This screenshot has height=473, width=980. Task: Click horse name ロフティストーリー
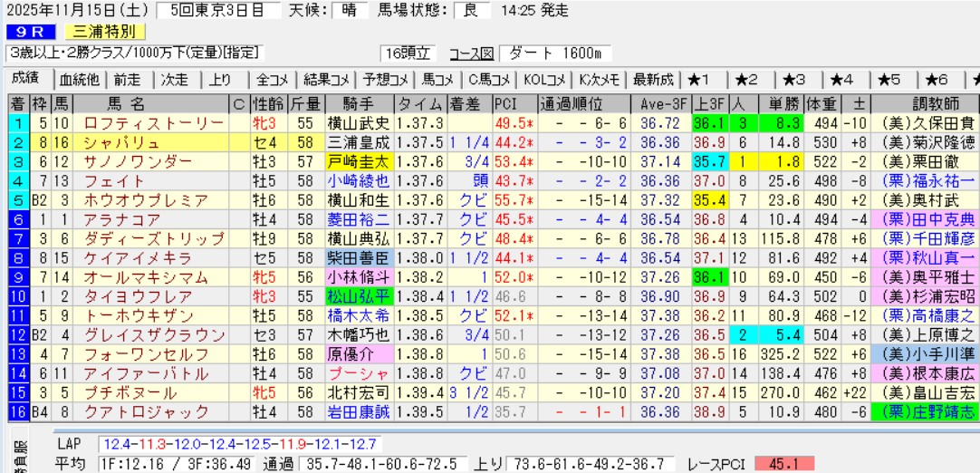(x=139, y=122)
